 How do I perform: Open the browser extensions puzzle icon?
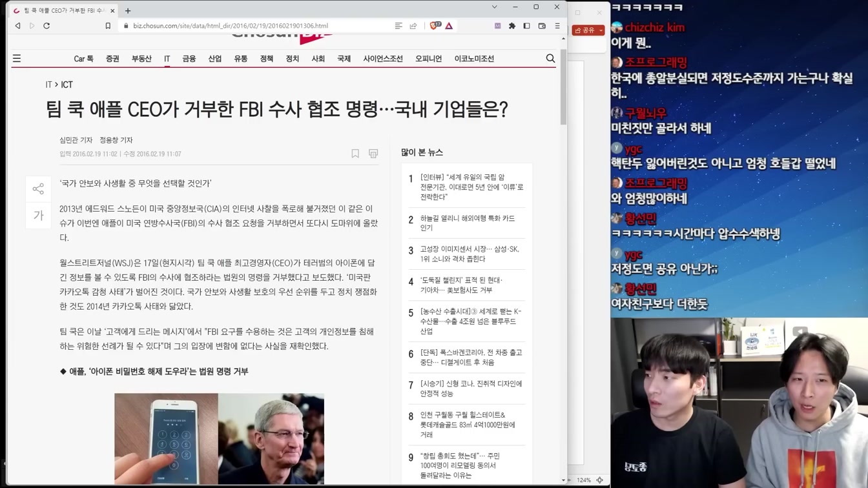pos(512,26)
